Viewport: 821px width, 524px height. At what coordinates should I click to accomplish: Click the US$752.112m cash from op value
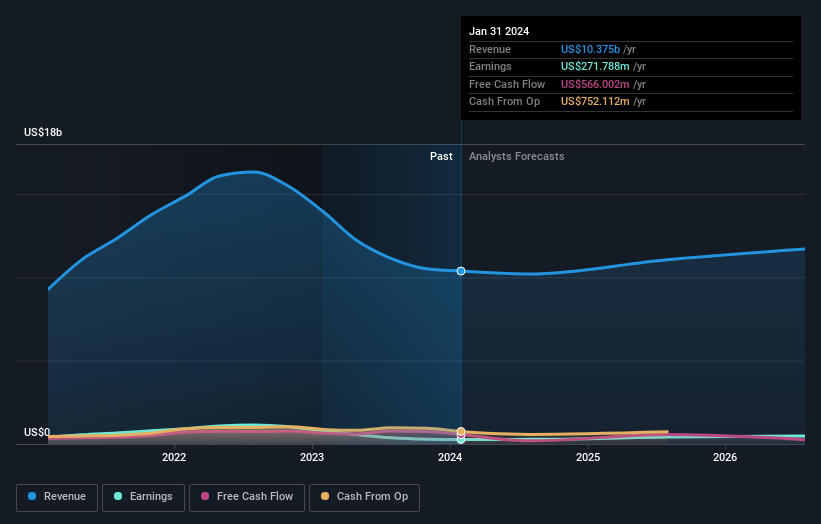pos(595,102)
